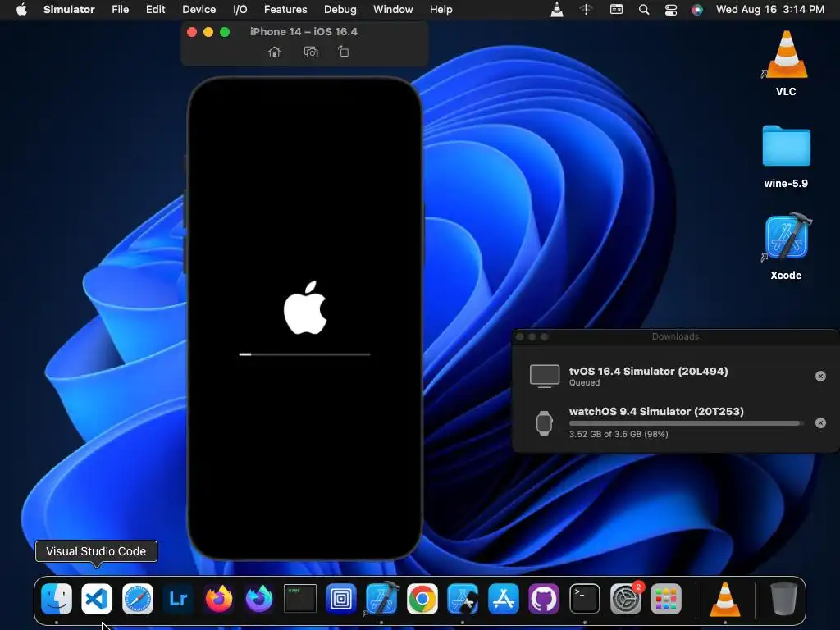This screenshot has height=630, width=840.
Task: Click VLC status icon in menu bar
Action: (x=557, y=9)
